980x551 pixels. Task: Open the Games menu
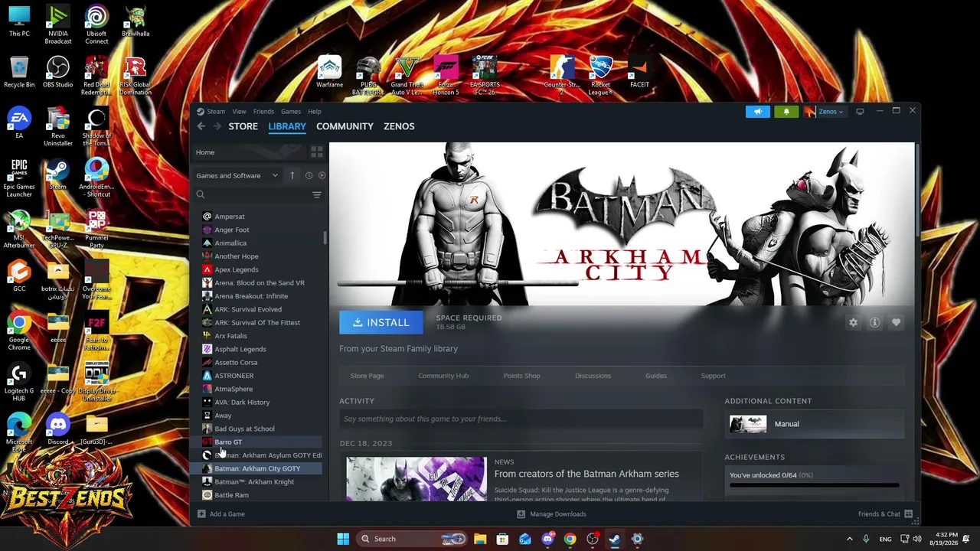click(291, 112)
